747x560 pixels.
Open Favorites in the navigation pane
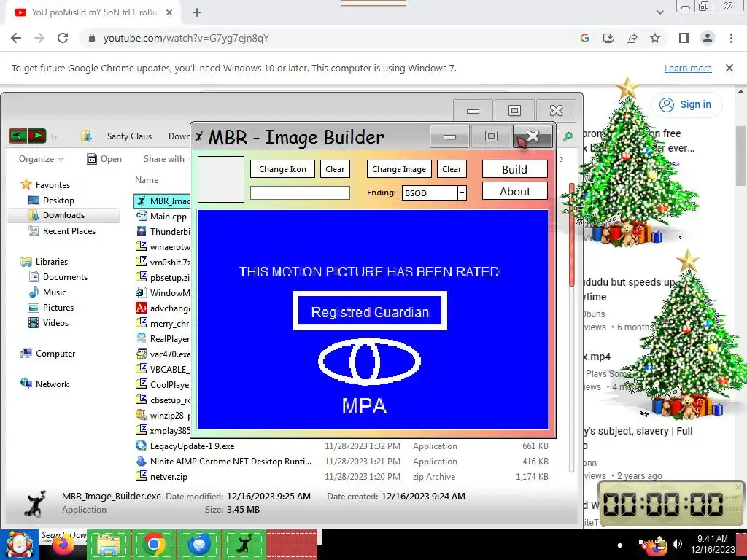53,184
